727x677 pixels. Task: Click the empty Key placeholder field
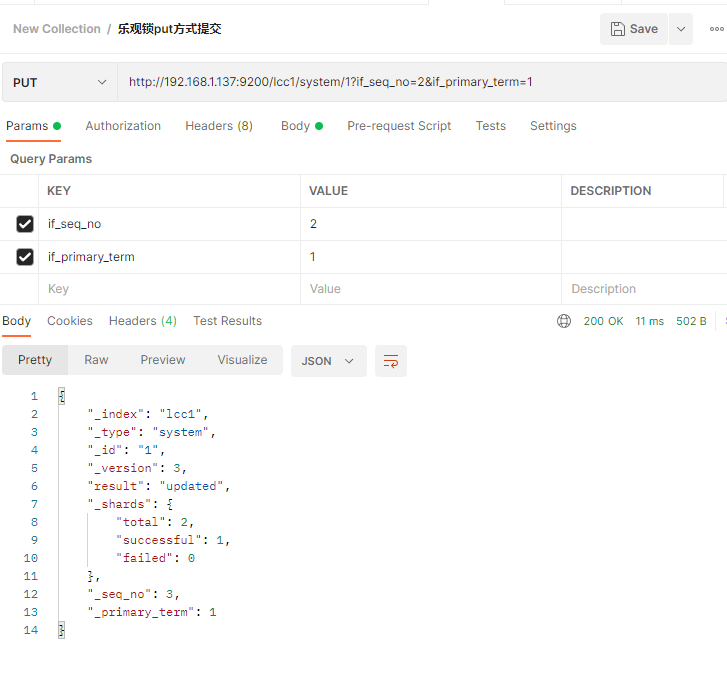(170, 289)
